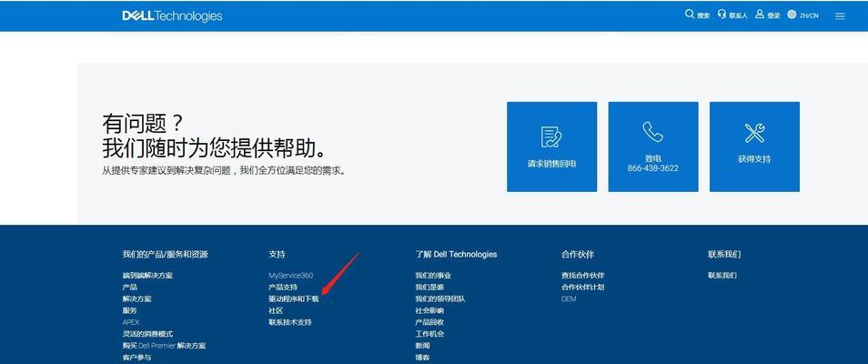868x364 pixels.
Task: Open the 产品支持 link
Action: 283,287
